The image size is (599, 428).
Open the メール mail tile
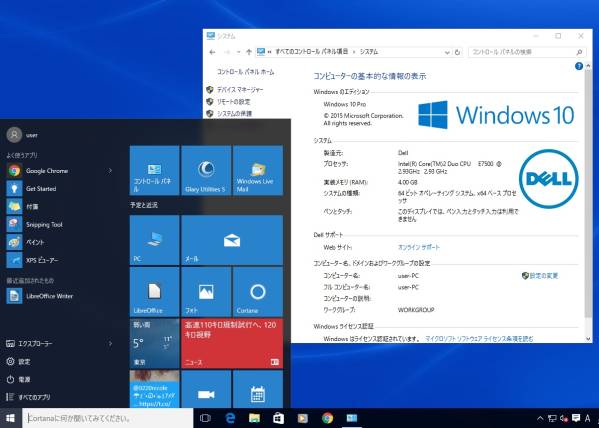232,240
